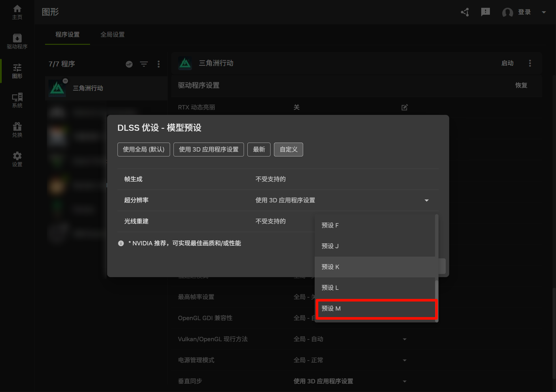Expand the 超分辨率 dropdown
This screenshot has height=392, width=556.
click(426, 200)
